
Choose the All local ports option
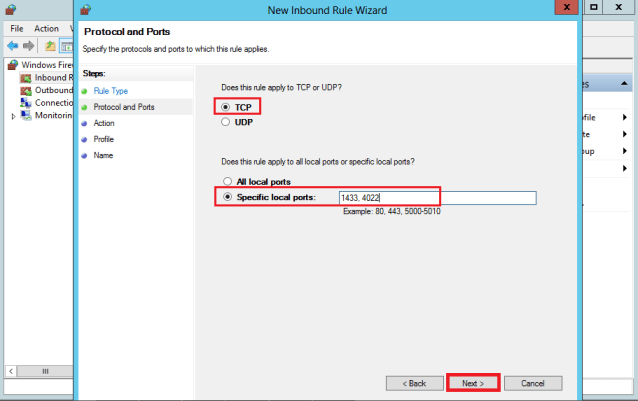pyautogui.click(x=226, y=181)
